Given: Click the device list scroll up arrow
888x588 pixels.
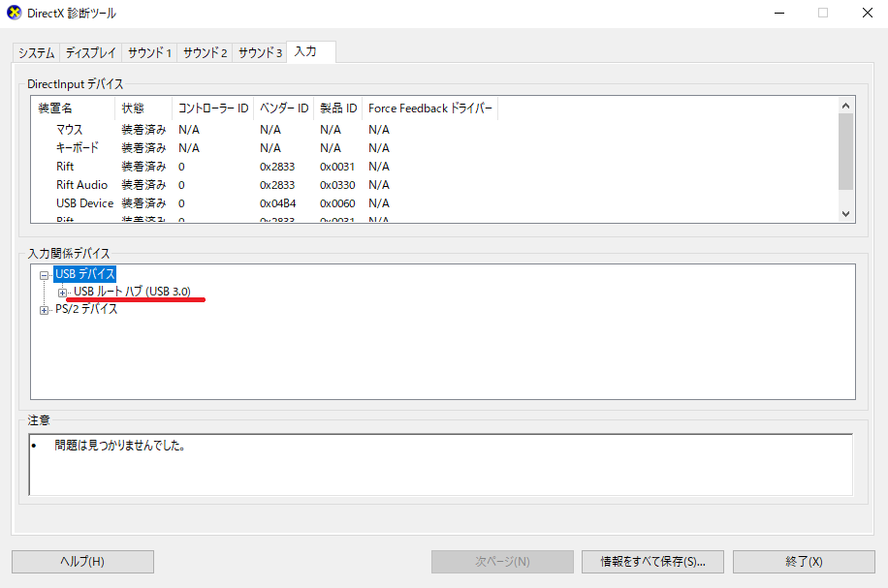Looking at the screenshot, I should coord(845,106).
